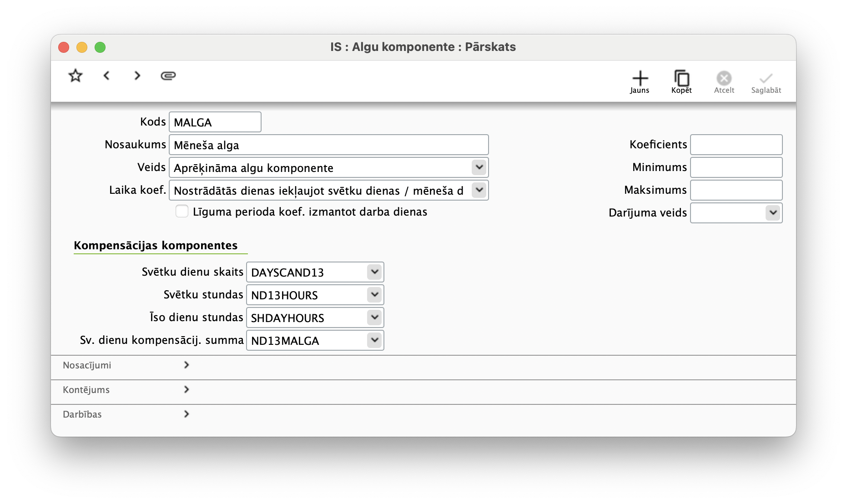Viewport: 847px width, 504px height.
Task: Expand the Kontējums section
Action: point(186,390)
